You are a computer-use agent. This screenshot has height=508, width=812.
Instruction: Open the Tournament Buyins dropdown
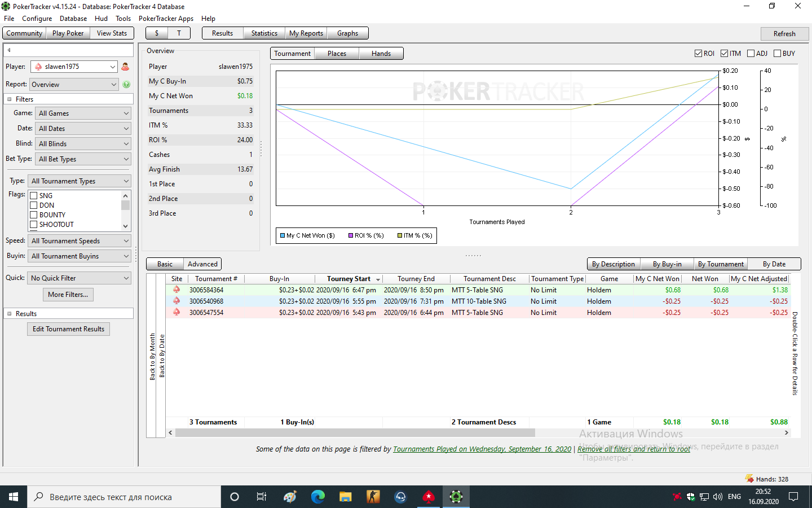tap(80, 256)
